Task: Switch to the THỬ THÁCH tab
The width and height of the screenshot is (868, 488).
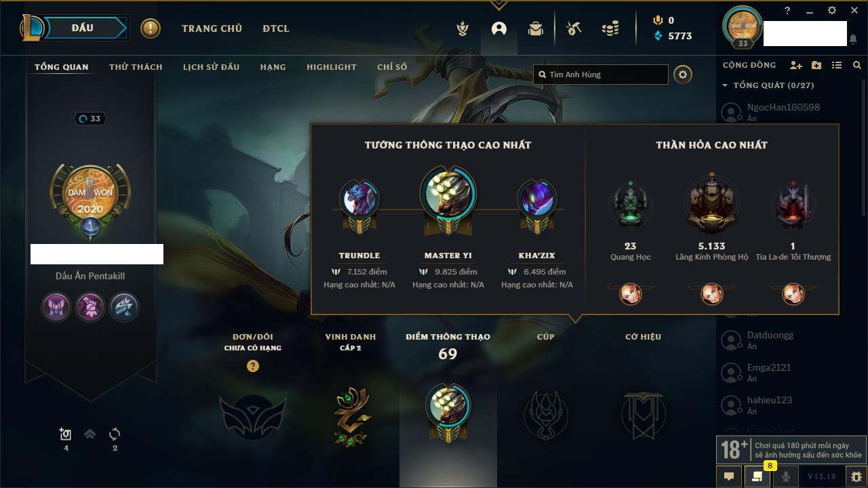Action: coord(136,67)
